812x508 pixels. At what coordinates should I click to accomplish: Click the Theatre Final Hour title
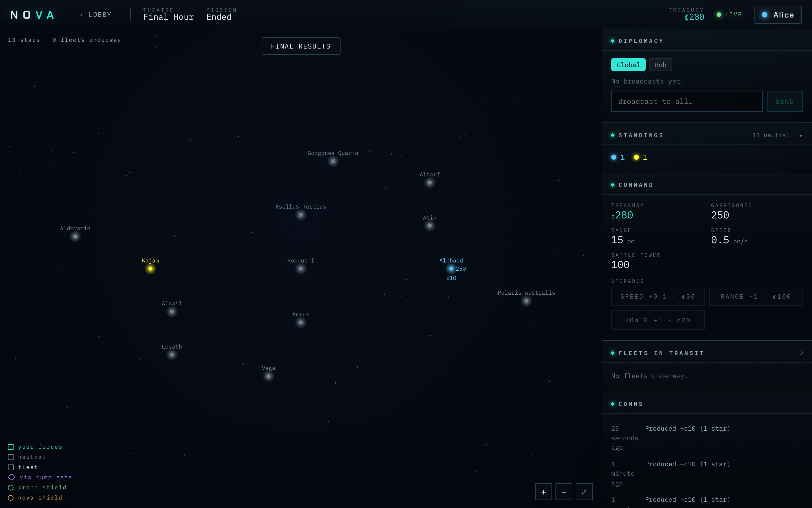pos(168,17)
